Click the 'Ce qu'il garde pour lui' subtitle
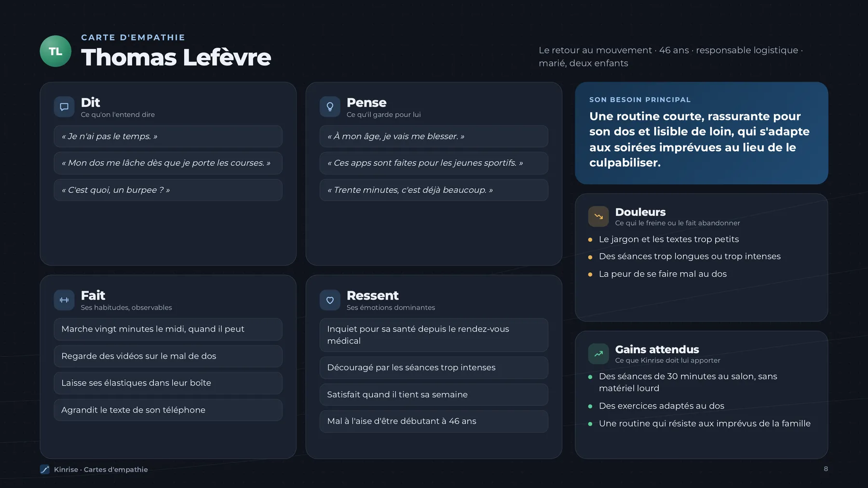868x488 pixels. pos(384,115)
